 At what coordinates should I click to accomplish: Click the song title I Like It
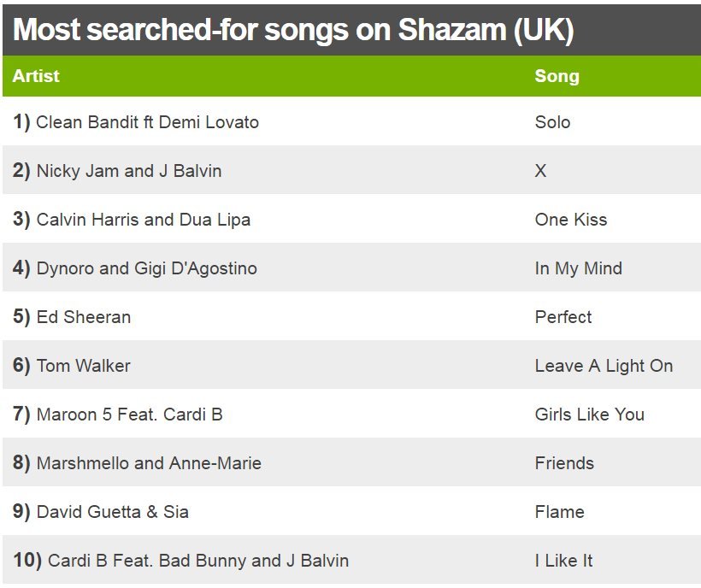click(x=563, y=561)
